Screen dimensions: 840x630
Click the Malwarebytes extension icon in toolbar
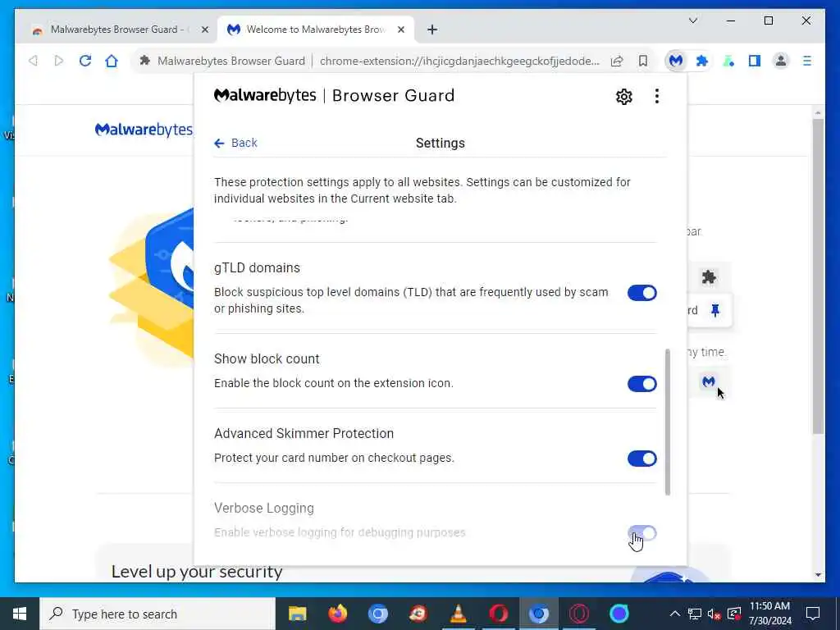pos(676,61)
